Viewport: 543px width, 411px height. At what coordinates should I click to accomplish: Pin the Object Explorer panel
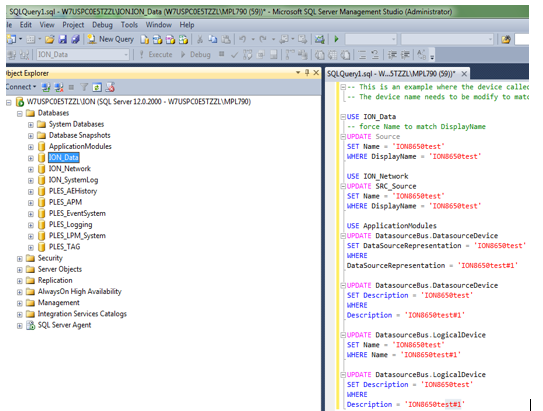307,73
